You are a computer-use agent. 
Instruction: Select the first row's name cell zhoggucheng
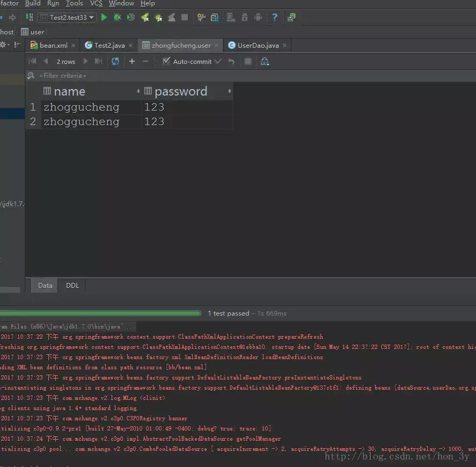point(82,107)
